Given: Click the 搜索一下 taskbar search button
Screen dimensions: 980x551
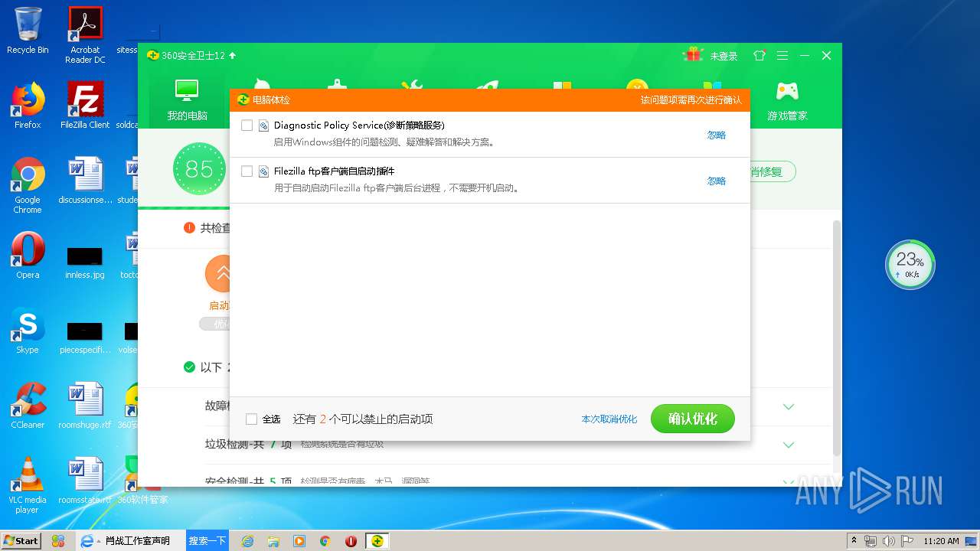Looking at the screenshot, I should pyautogui.click(x=207, y=540).
